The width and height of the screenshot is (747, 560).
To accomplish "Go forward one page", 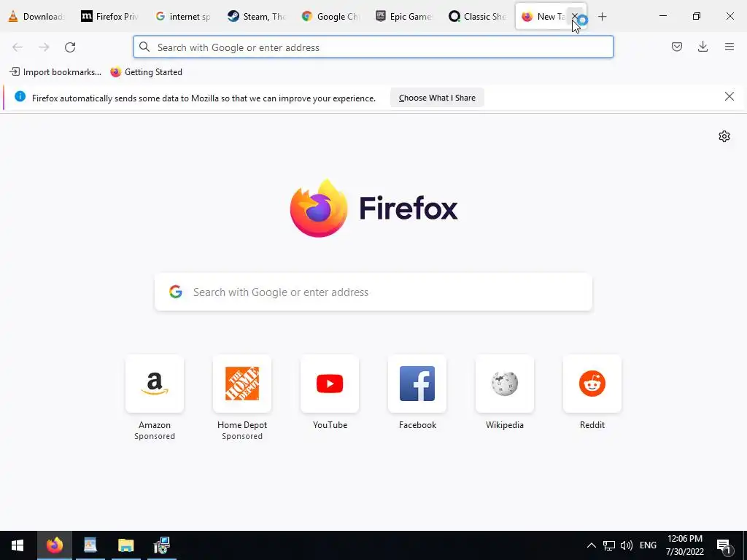I will (x=44, y=47).
